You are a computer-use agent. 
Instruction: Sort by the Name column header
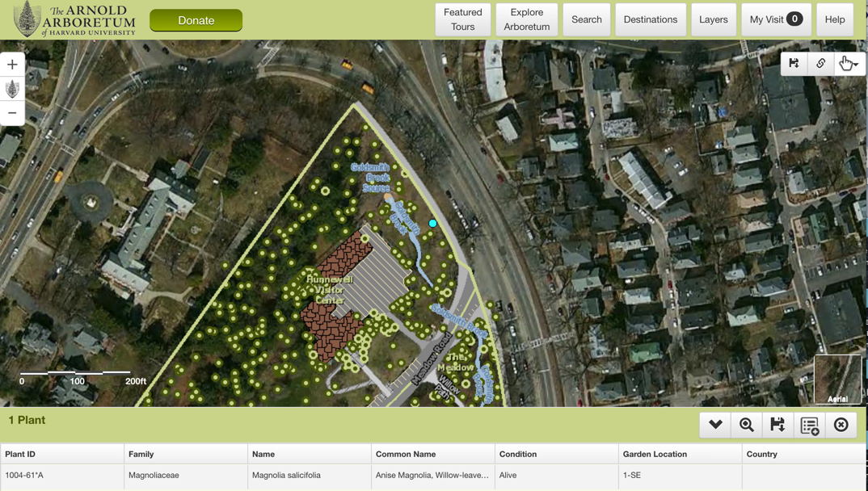point(309,454)
